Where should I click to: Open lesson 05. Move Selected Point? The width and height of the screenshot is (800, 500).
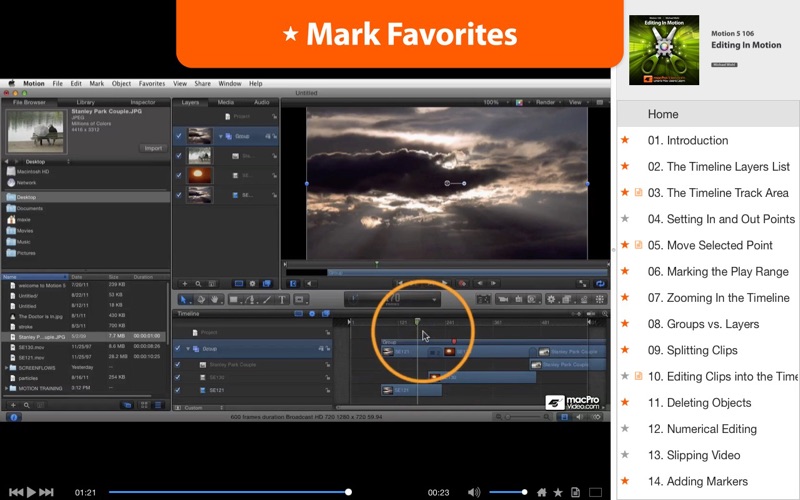click(708, 245)
